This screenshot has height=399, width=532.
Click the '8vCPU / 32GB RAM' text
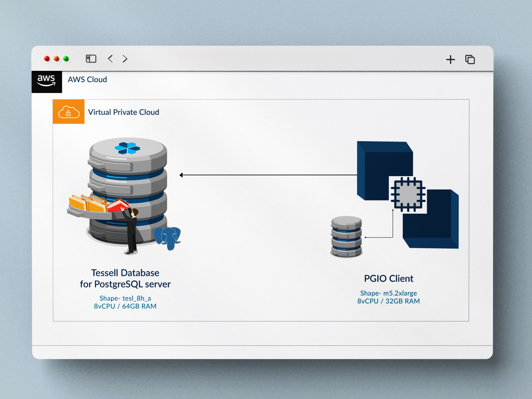tap(389, 301)
